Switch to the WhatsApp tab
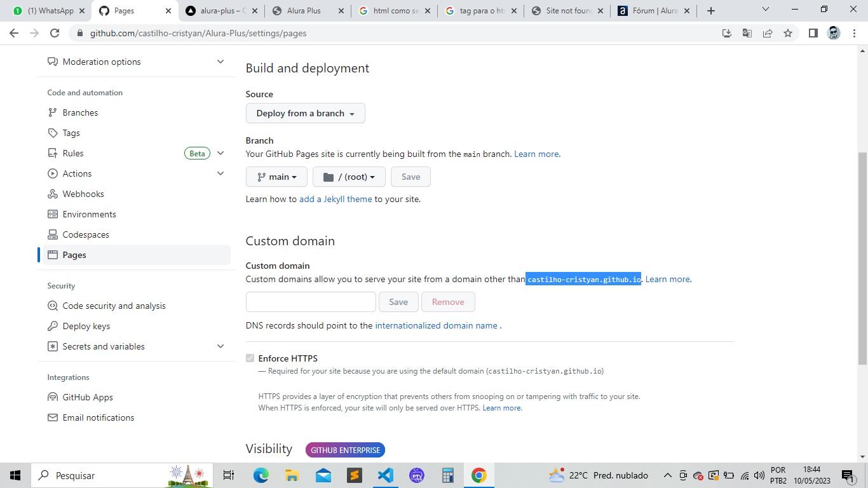868x488 pixels. (48, 11)
